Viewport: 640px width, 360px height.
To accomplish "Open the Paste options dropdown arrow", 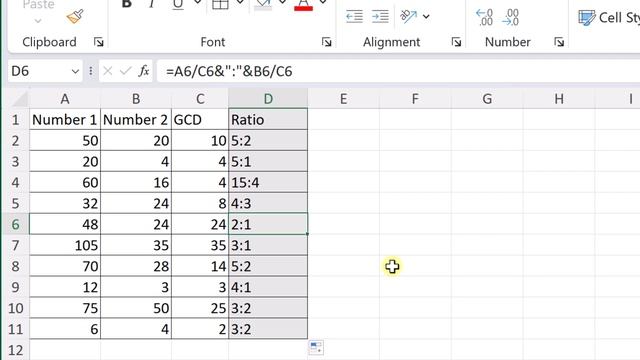I will pos(38,20).
